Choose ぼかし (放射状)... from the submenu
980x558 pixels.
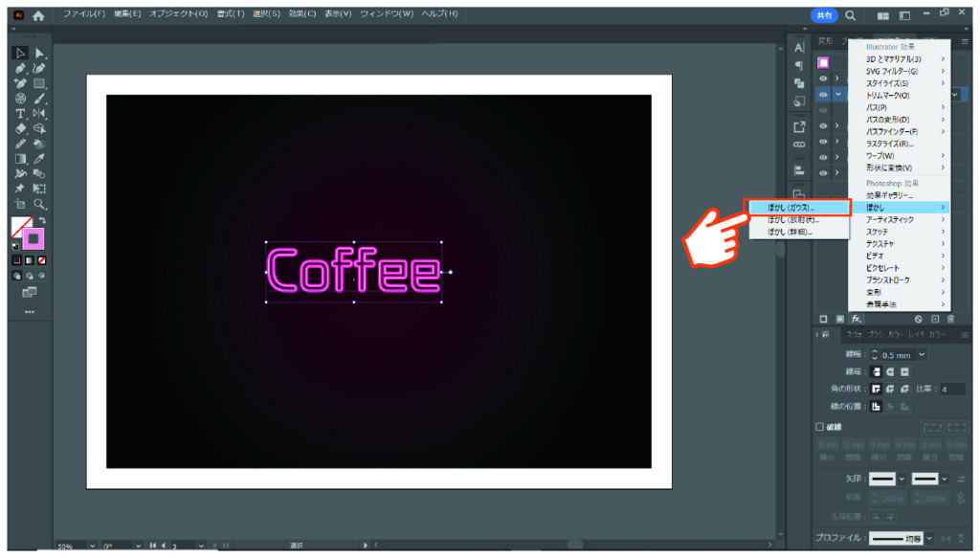(799, 220)
